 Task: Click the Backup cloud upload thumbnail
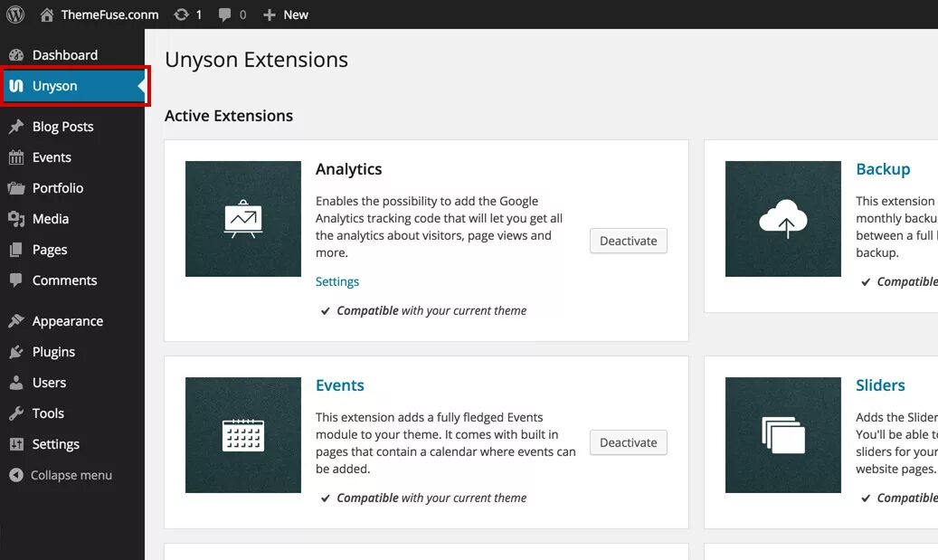tap(783, 219)
